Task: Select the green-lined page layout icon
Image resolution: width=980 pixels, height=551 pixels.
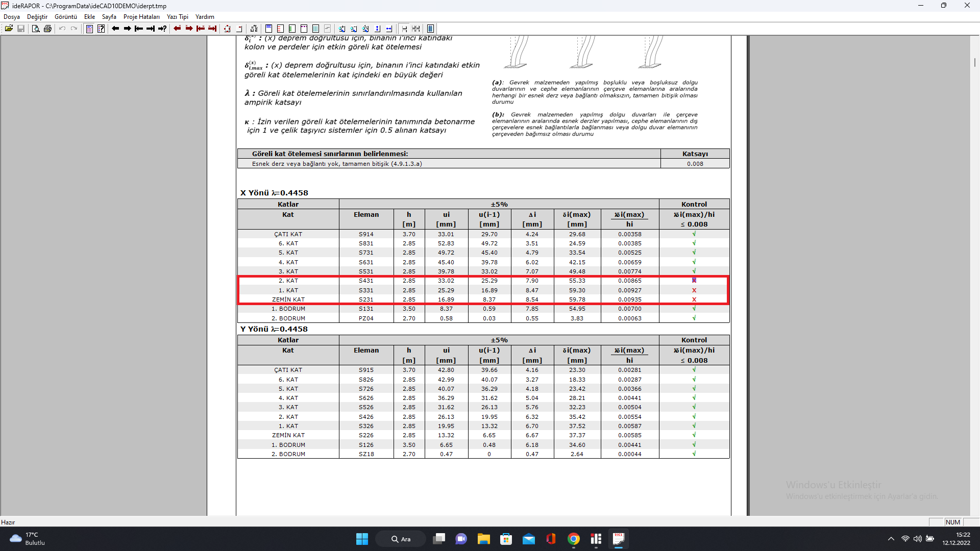Action: click(x=292, y=29)
